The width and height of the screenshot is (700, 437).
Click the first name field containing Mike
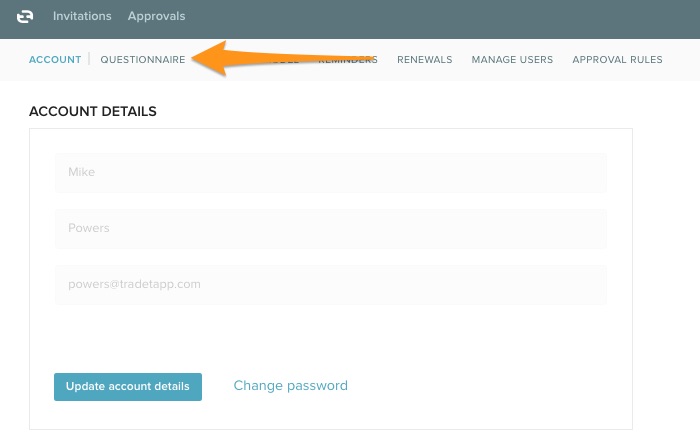tap(330, 172)
